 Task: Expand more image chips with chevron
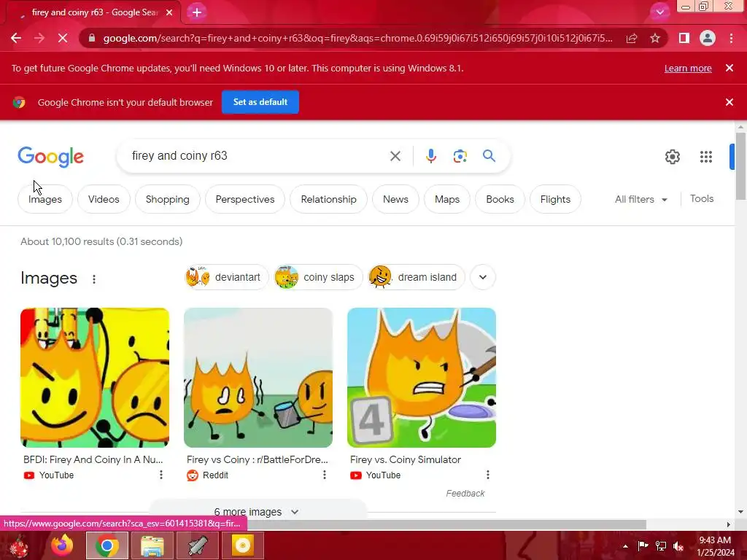[x=483, y=277]
